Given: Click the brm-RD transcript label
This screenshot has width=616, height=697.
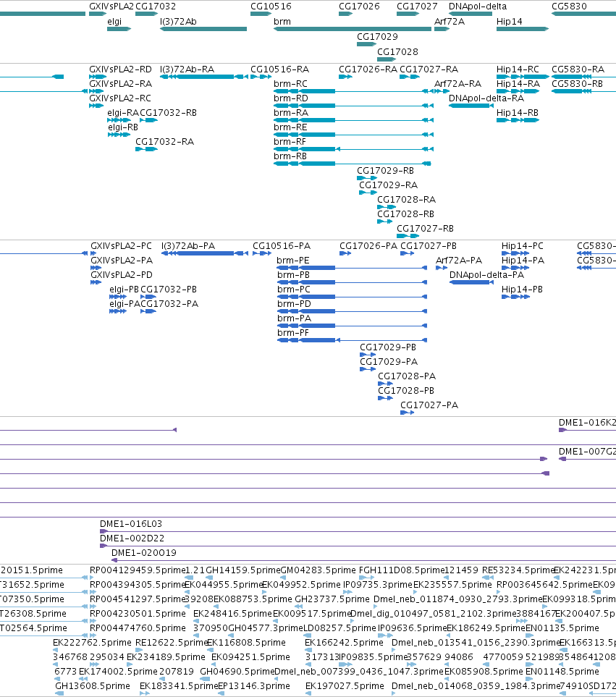Looking at the screenshot, I should 291,98.
